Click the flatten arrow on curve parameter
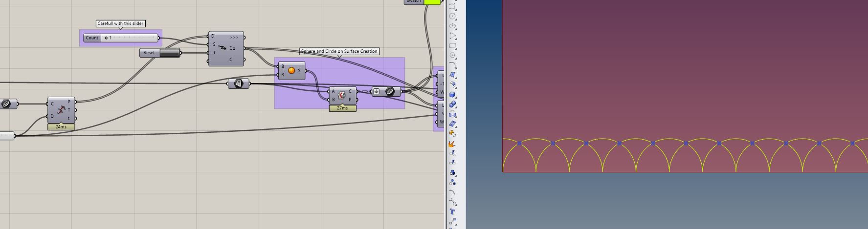 (376, 91)
